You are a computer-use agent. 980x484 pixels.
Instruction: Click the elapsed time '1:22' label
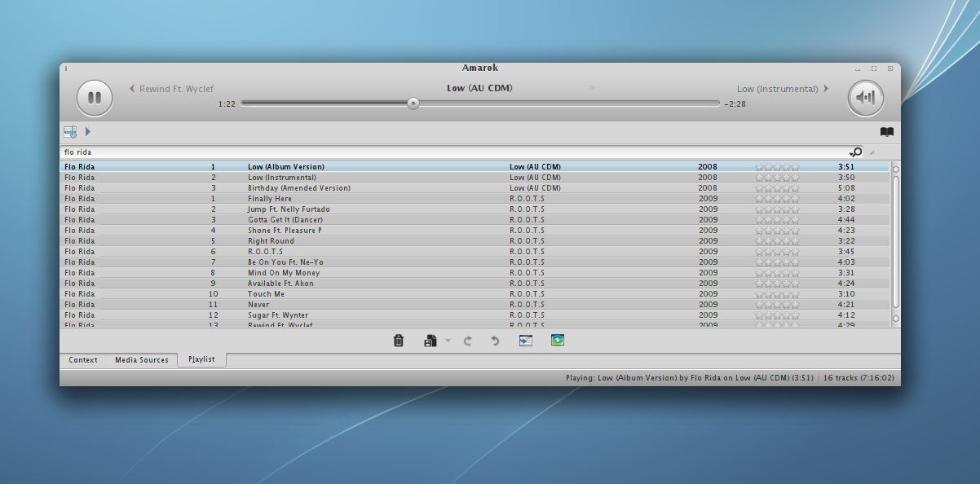coord(227,104)
